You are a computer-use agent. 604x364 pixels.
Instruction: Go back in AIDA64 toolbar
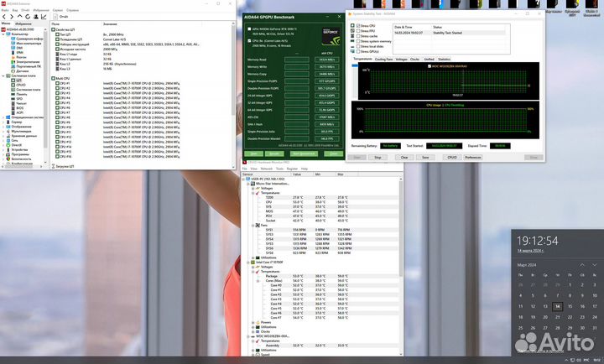[4, 17]
